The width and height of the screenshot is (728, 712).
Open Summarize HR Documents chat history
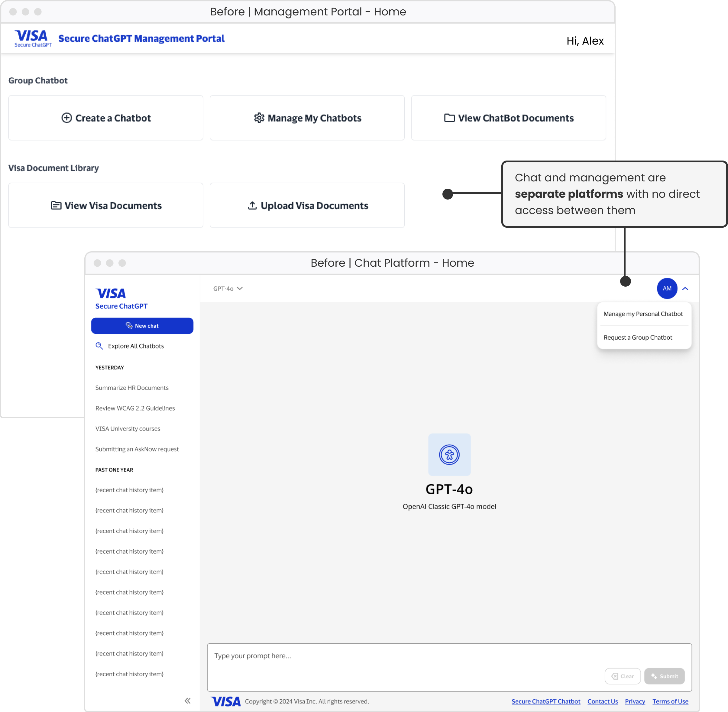(x=131, y=388)
